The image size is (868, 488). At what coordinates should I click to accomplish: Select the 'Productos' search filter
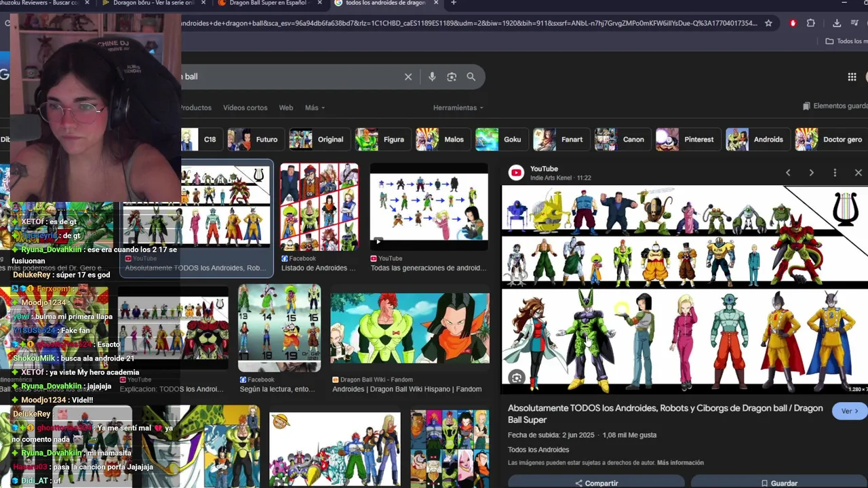coord(195,108)
